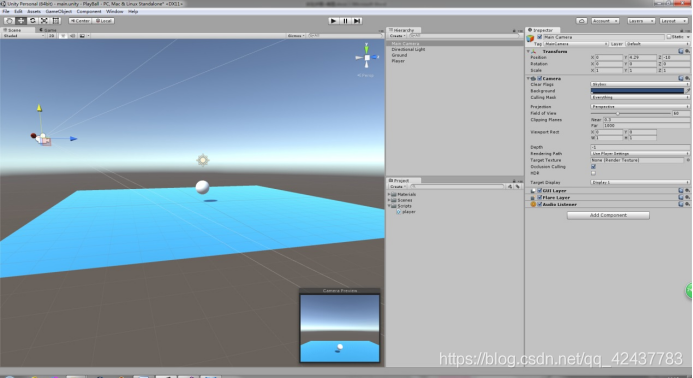This screenshot has height=378, width=693.
Task: Open the Window menu
Action: tap(114, 11)
